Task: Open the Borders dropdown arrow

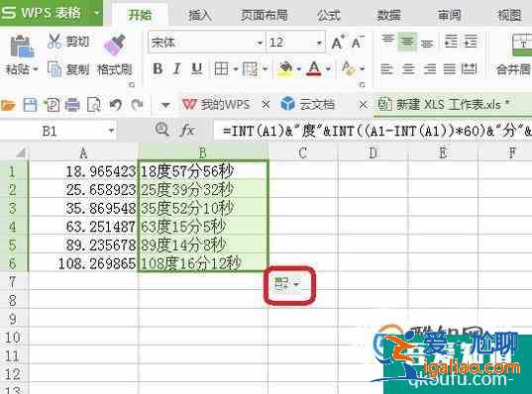Action: coord(236,69)
